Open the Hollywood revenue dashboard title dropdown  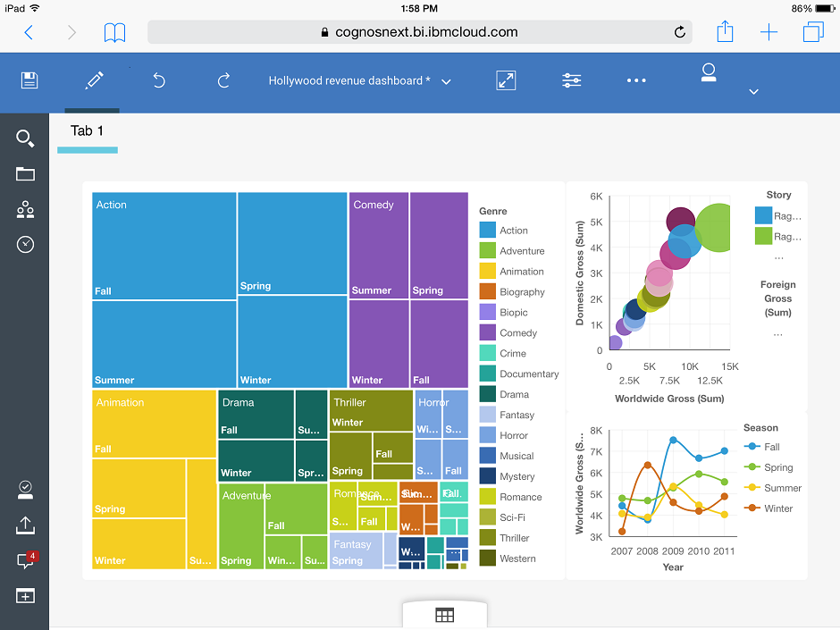(446, 80)
